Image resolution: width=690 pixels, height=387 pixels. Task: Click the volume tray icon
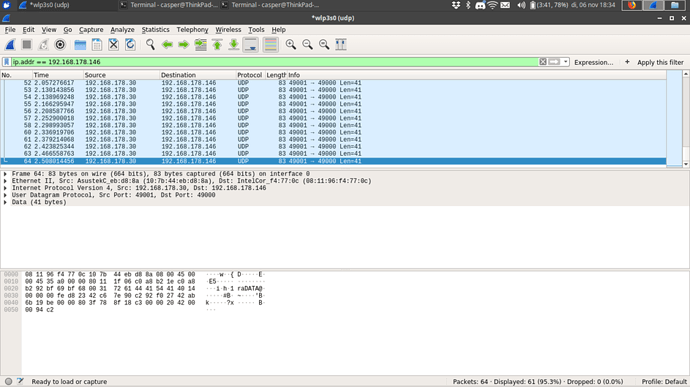pyautogui.click(x=521, y=5)
